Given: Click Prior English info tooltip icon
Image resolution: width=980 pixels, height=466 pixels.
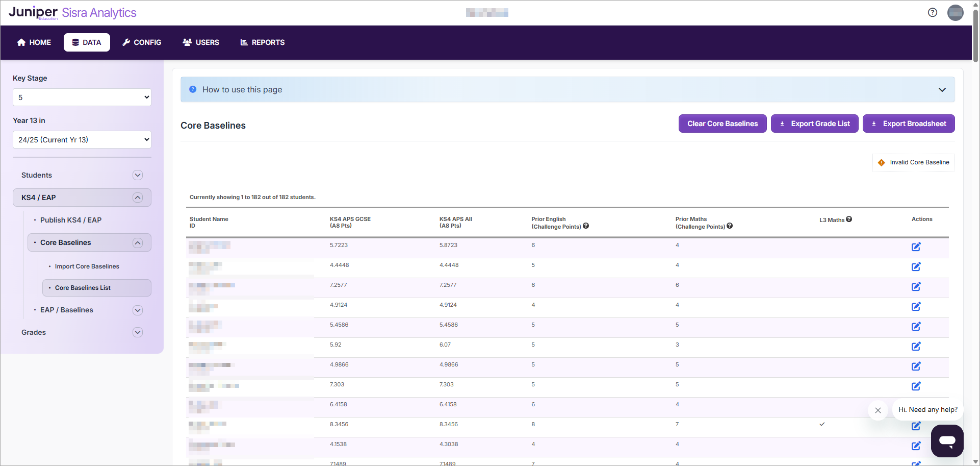Looking at the screenshot, I should [586, 226].
